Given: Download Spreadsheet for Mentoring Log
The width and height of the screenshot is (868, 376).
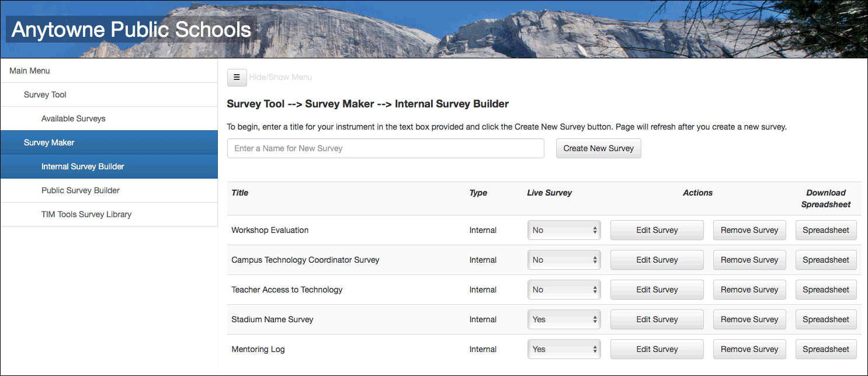Looking at the screenshot, I should pos(826,349).
